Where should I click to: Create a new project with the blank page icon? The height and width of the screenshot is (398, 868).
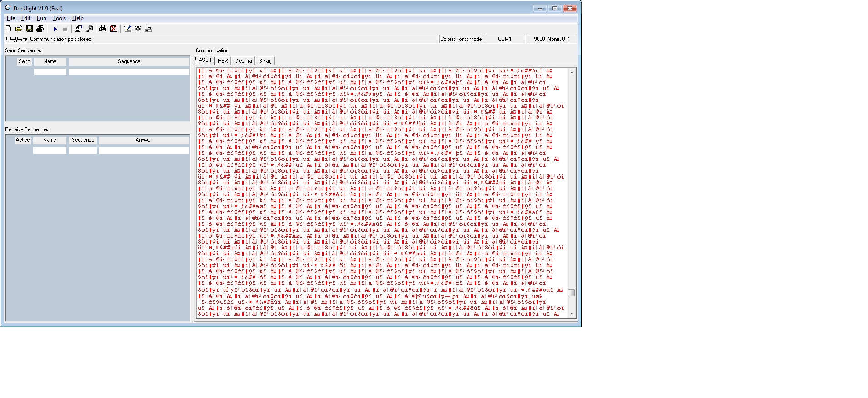pos(9,29)
